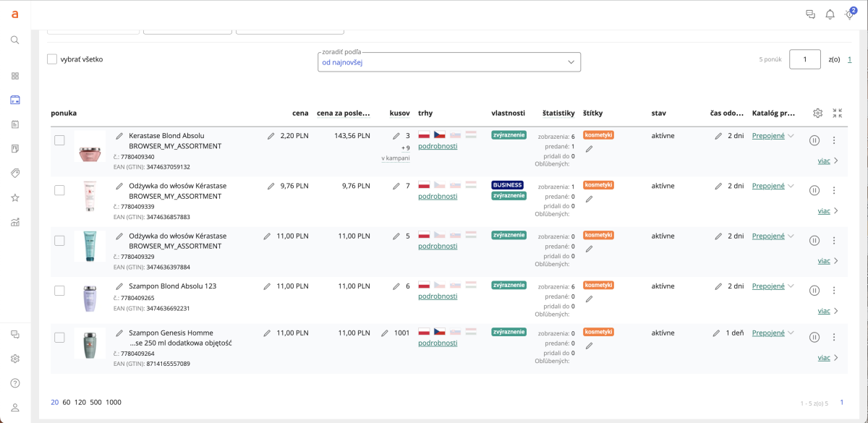Screen dimensions: 868x423
Task: Select 'kosmetyki' label in Szampon Blond Absolu row
Action: 598,285
